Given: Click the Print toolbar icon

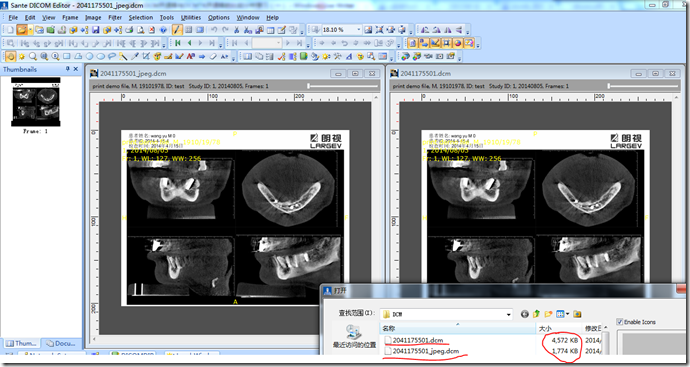Looking at the screenshot, I should (x=129, y=30).
